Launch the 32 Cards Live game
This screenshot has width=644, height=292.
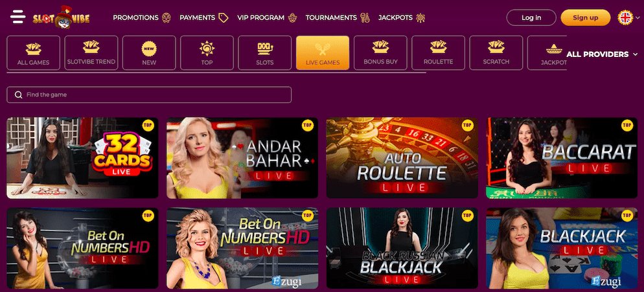click(x=82, y=158)
